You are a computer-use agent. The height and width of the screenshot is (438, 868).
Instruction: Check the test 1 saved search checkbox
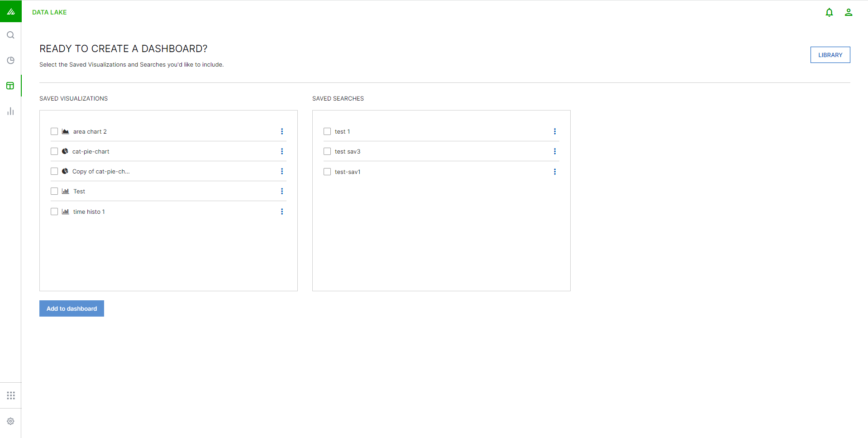coord(327,131)
